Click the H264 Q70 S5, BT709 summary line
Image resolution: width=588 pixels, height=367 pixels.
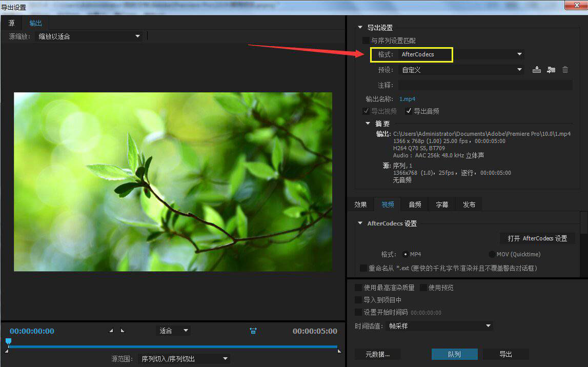419,148
